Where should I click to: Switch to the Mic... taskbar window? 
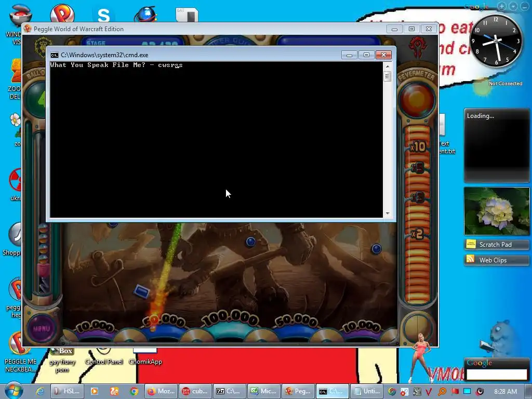tap(264, 391)
